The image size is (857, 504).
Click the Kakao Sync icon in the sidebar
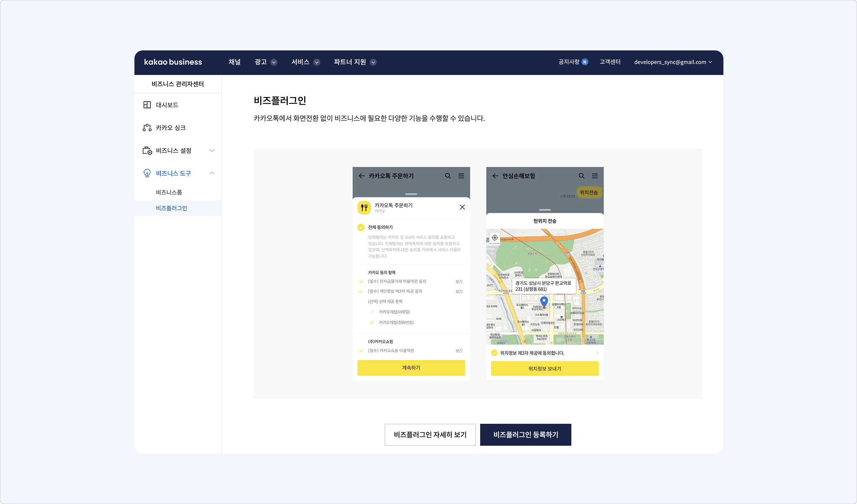[147, 128]
